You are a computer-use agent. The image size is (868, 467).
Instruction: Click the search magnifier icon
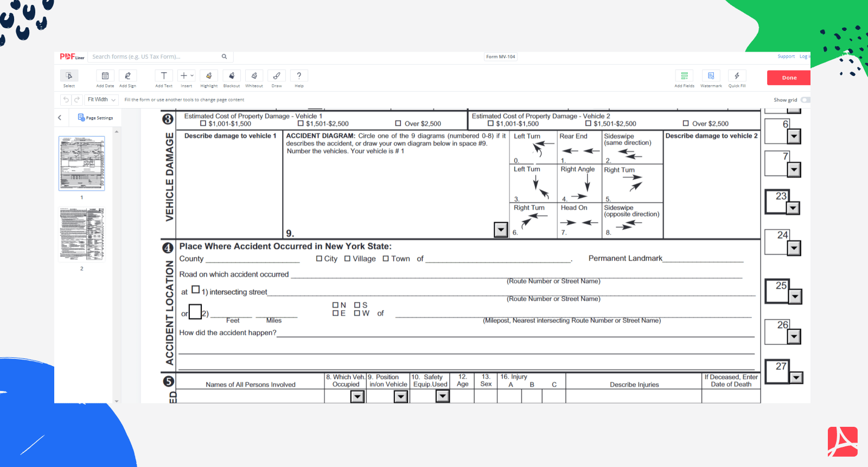(x=224, y=56)
